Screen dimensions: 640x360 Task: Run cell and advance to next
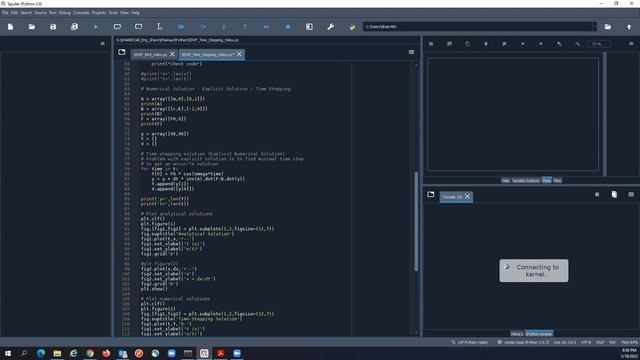tap(138, 27)
